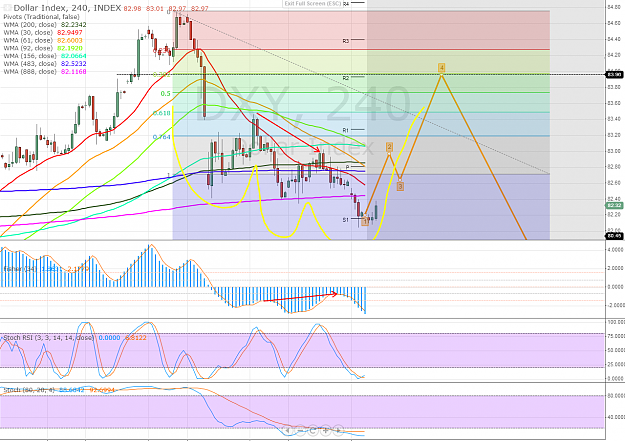Select the Fisher (34) indicator legend
625x441 pixels.
pos(20,269)
